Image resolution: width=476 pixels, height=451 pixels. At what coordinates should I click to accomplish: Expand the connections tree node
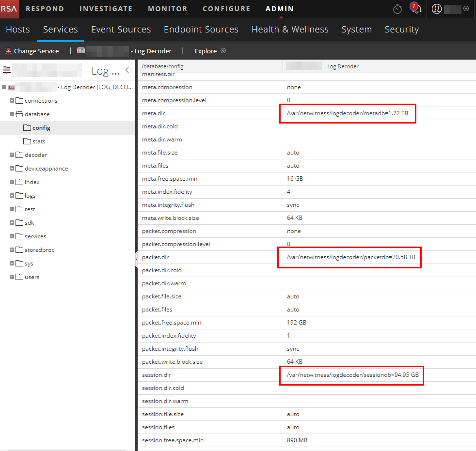[12, 101]
